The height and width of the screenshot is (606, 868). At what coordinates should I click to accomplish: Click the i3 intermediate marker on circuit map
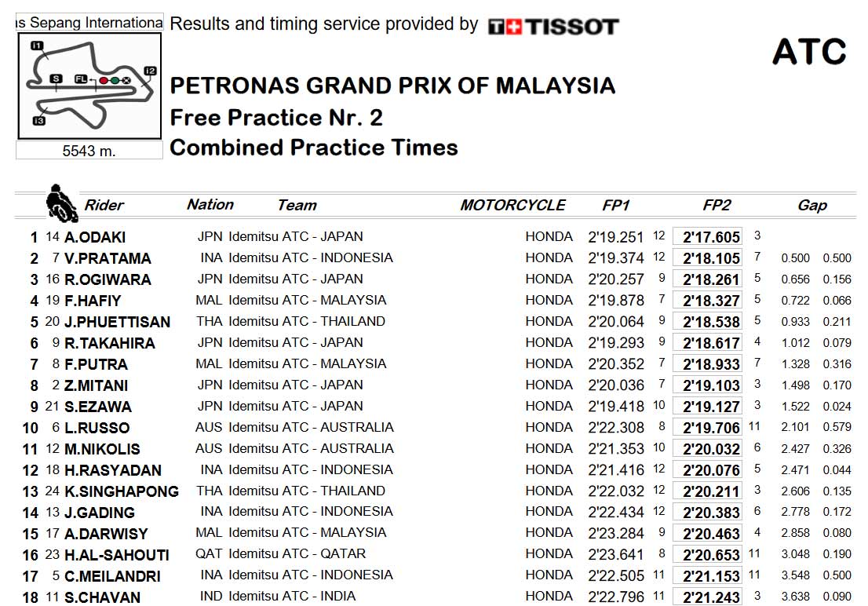click(38, 121)
